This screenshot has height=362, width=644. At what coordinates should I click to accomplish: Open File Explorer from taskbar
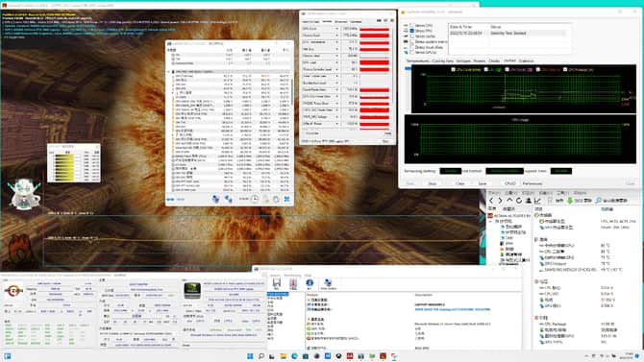(x=283, y=356)
